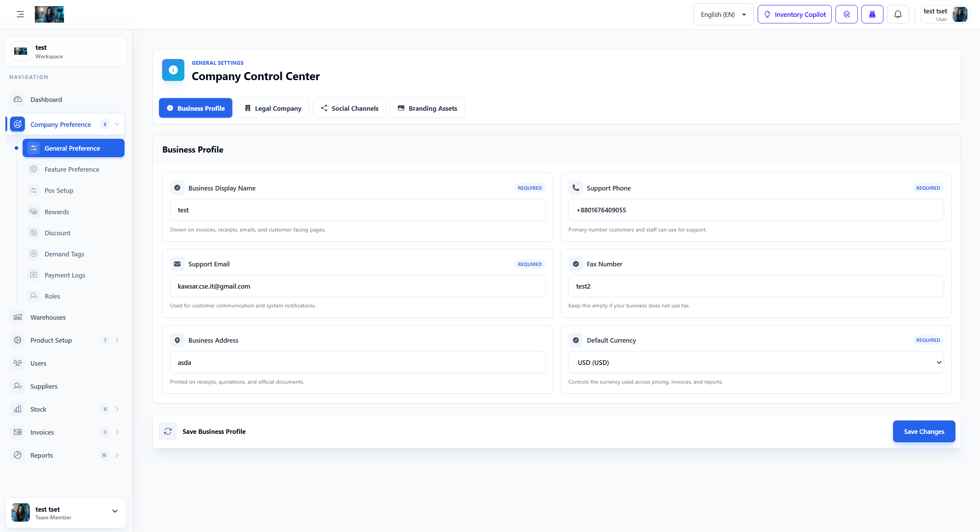Switch to Legal Company tab
Image resolution: width=980 pixels, height=532 pixels.
coord(272,108)
